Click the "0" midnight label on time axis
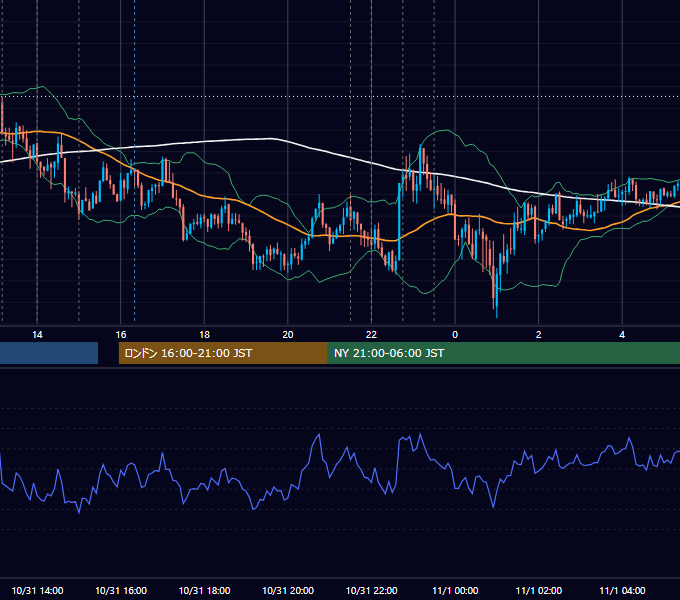 pyautogui.click(x=455, y=335)
